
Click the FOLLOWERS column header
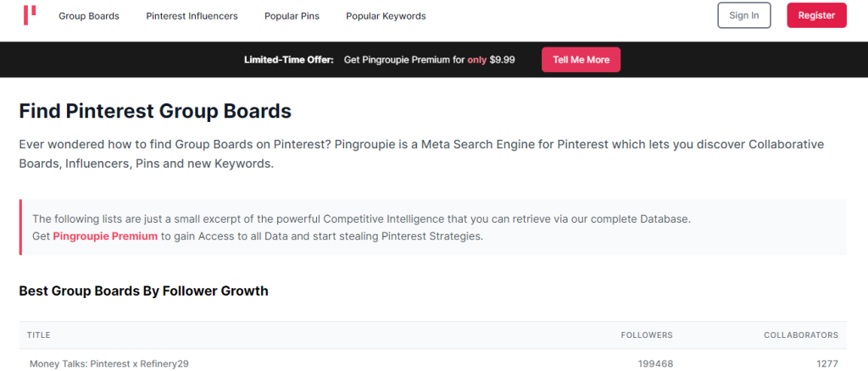pos(646,335)
